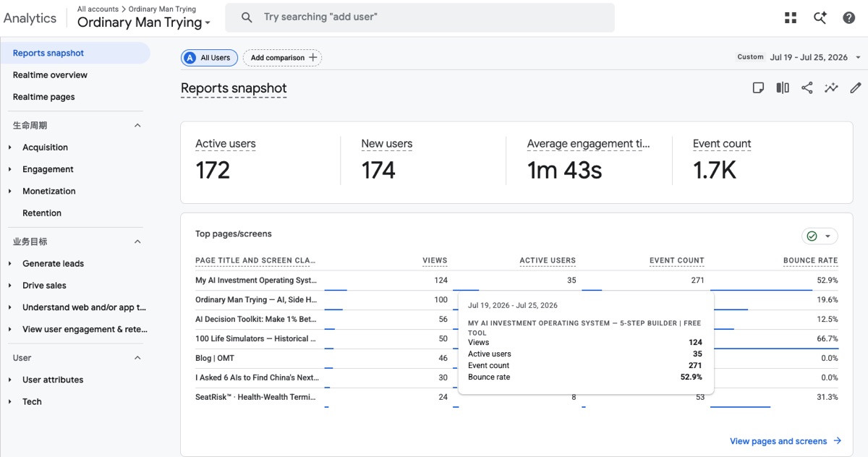Click the ACTIVE USERS column header
Screen dimensions: 868x457
(548, 260)
